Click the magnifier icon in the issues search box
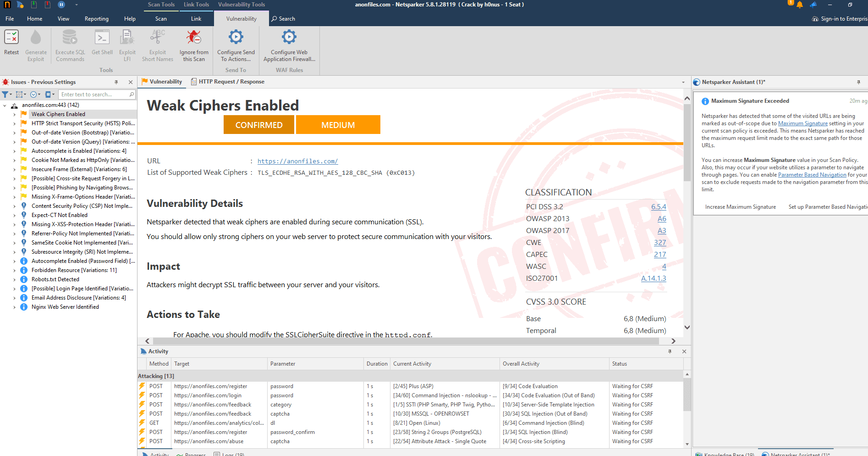The width and height of the screenshot is (868, 456). tap(132, 95)
